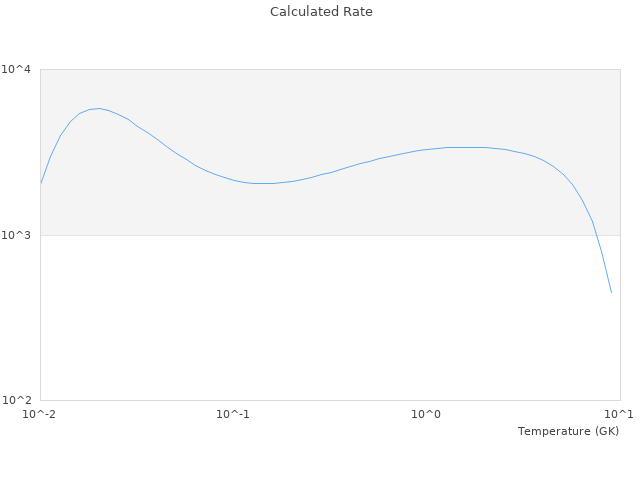Click the "Calculated Rate" chart title

pyautogui.click(x=321, y=12)
